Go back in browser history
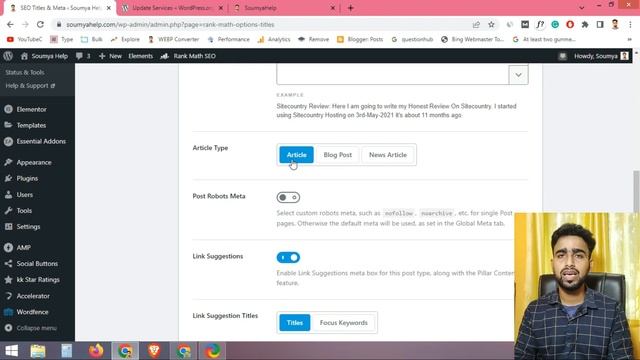This screenshot has width=640, height=360. coord(10,24)
